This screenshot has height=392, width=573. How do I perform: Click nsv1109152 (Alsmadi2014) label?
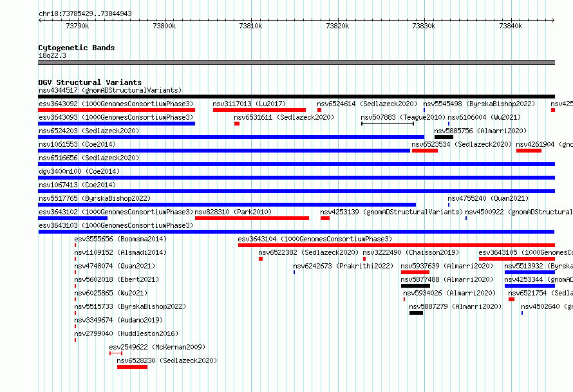[x=120, y=252]
